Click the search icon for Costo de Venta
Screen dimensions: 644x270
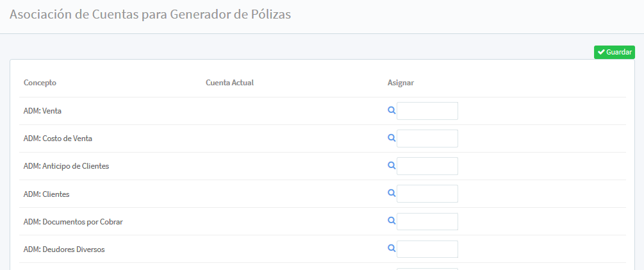tap(392, 138)
